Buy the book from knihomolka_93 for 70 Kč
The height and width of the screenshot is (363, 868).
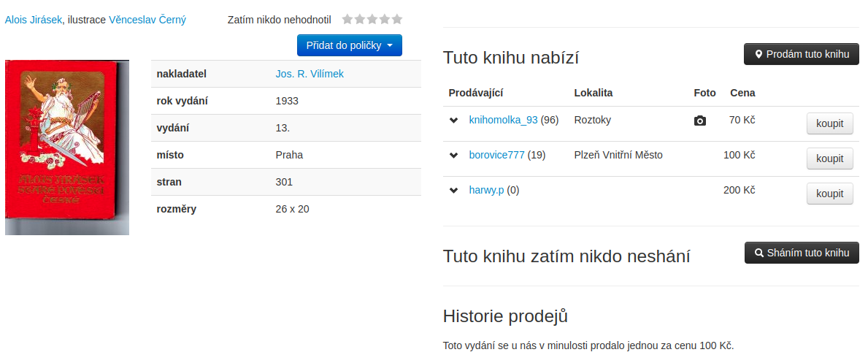click(829, 123)
